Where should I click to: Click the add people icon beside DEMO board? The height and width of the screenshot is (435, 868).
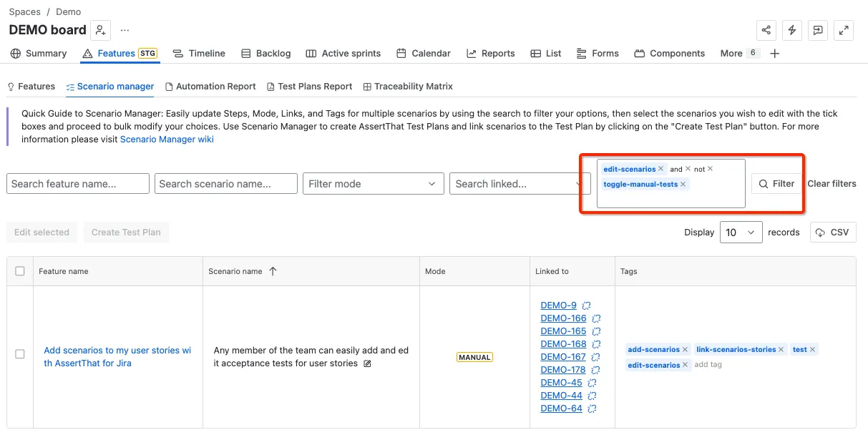pyautogui.click(x=101, y=30)
